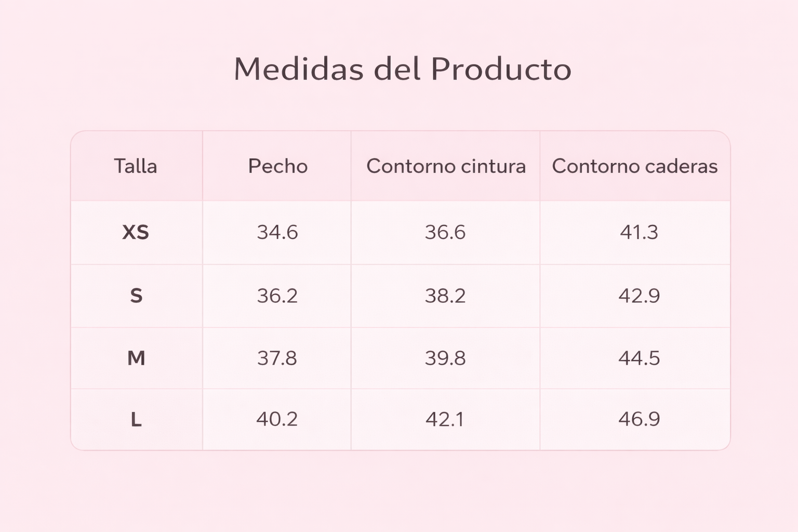Select the M cintura value 39.8
This screenshot has height=532, width=798.
pos(445,358)
